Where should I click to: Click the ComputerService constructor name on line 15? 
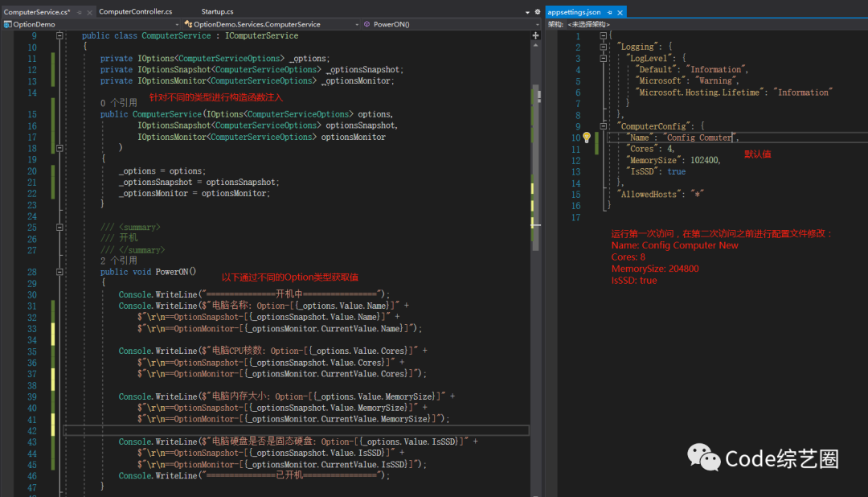(166, 114)
